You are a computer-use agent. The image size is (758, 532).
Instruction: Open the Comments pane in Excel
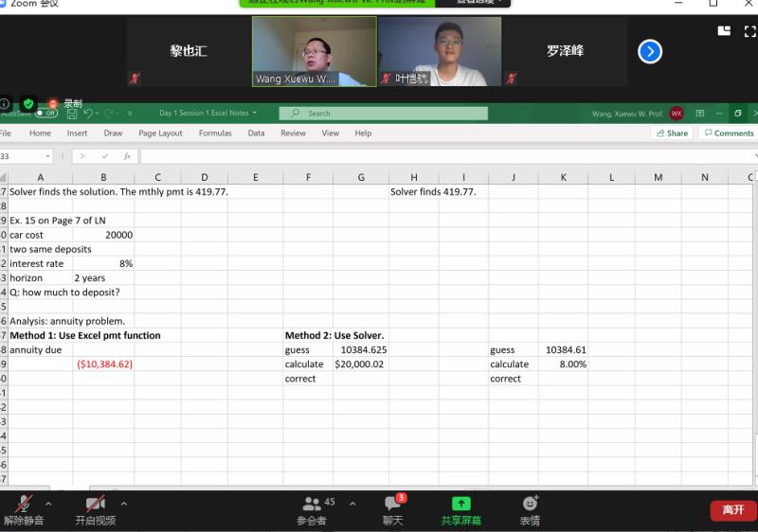(x=729, y=133)
